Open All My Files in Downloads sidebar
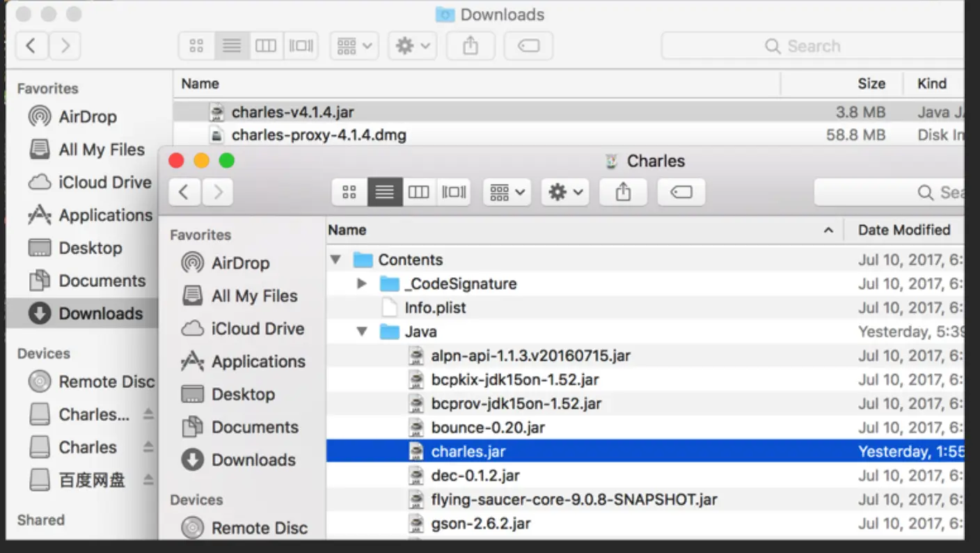 (86, 150)
